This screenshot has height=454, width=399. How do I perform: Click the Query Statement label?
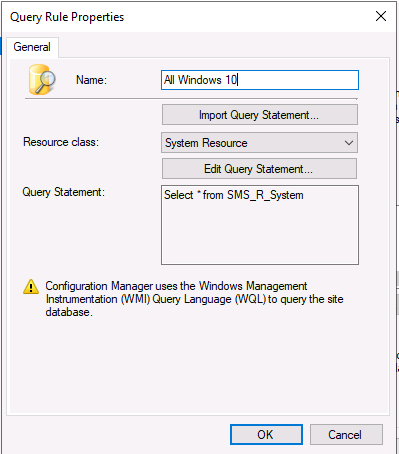coord(64,192)
